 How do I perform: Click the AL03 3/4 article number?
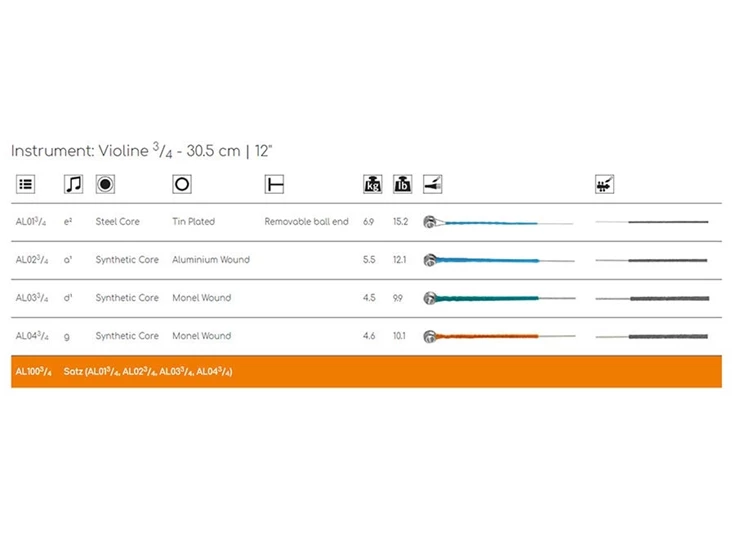click(x=31, y=298)
